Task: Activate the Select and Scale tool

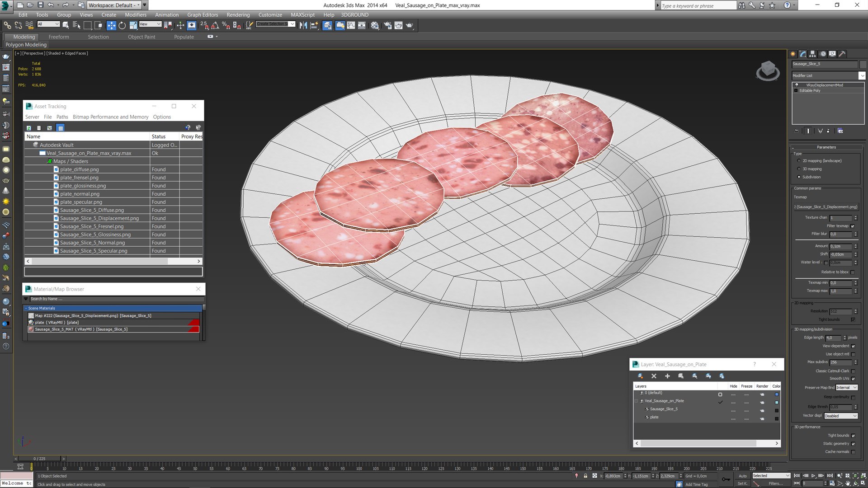Action: pos(132,25)
